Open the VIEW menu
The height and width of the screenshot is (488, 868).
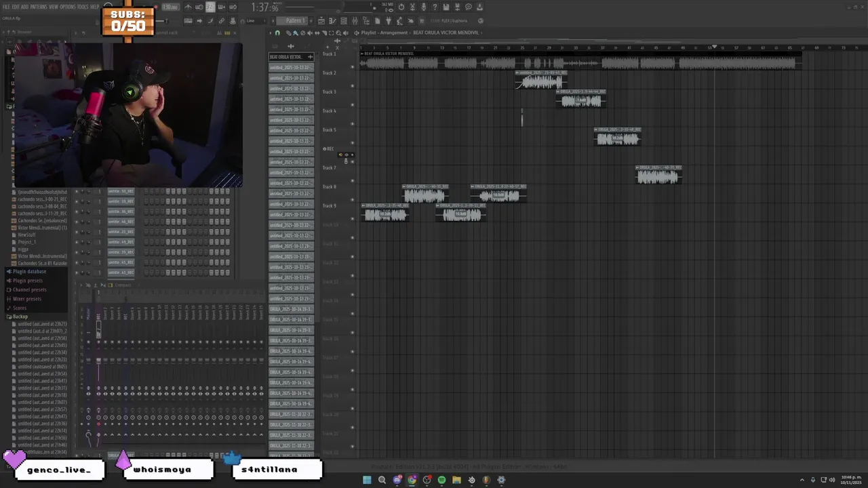53,7
